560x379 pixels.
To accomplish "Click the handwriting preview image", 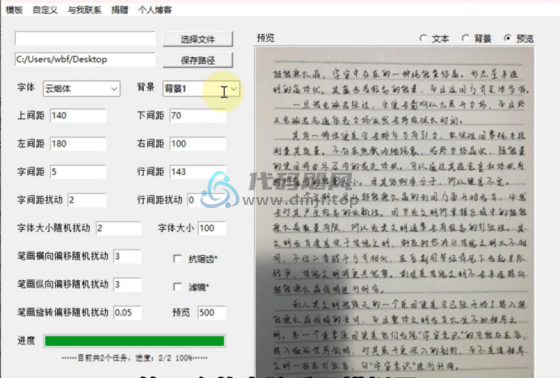I will pos(395,212).
